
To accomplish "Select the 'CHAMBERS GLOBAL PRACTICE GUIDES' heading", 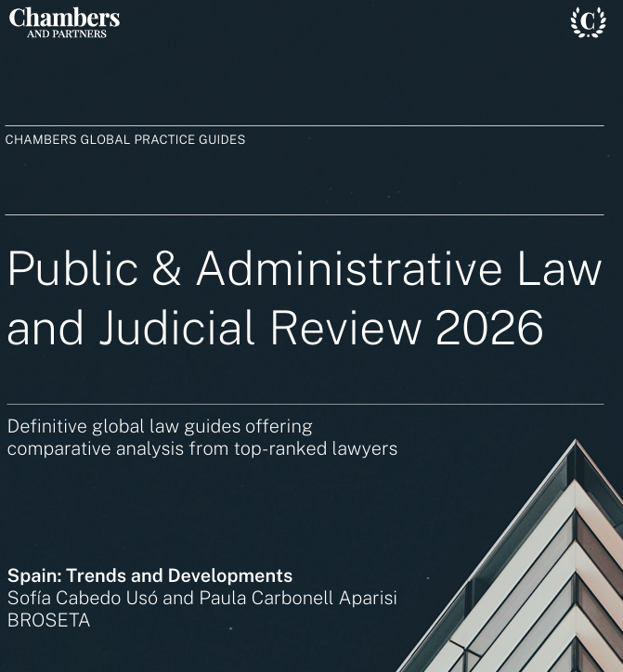I will pyautogui.click(x=125, y=140).
